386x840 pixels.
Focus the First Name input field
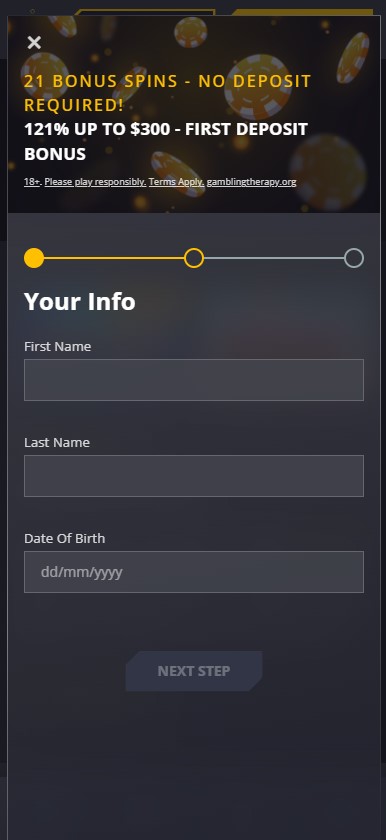pyautogui.click(x=194, y=380)
